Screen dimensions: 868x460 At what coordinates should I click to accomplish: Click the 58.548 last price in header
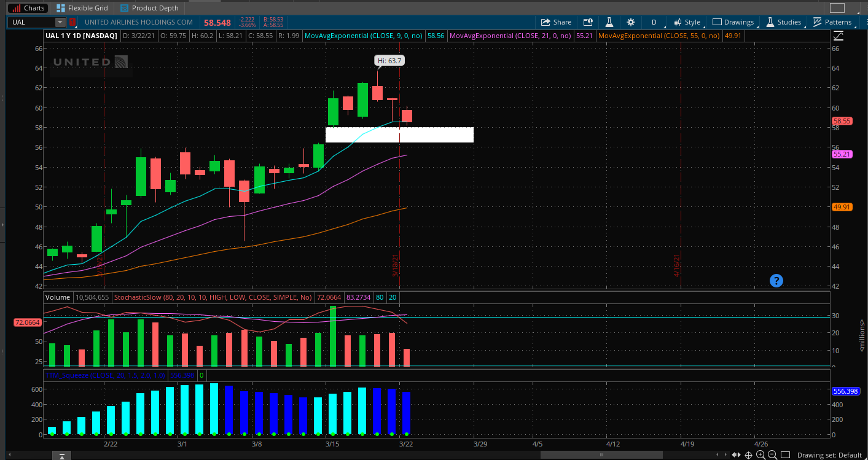217,23
